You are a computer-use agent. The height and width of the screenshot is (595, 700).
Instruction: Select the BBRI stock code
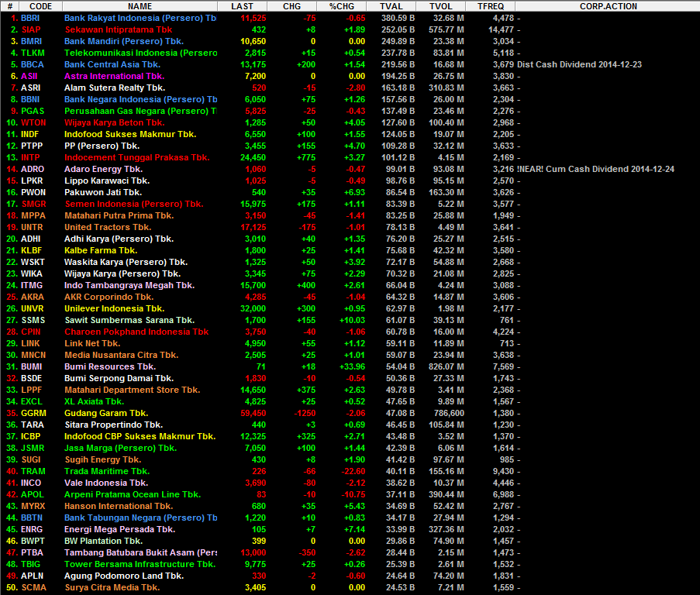[30, 19]
